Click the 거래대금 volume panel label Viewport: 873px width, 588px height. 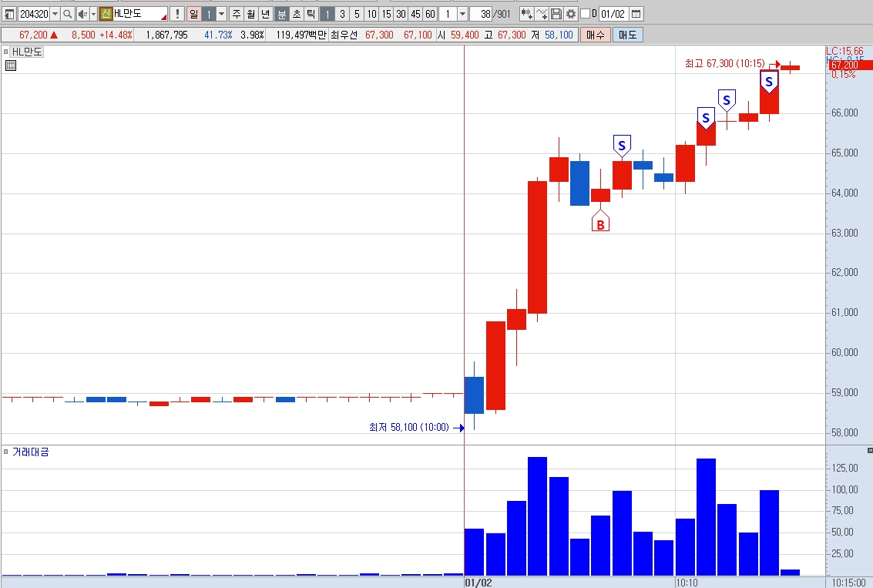tap(31, 452)
